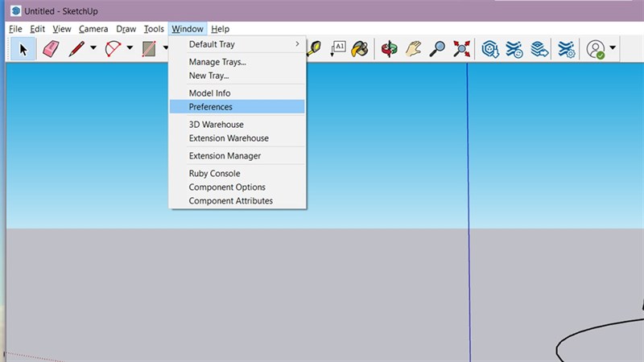Open the Draw menu
The width and height of the screenshot is (644, 362).
tap(126, 29)
